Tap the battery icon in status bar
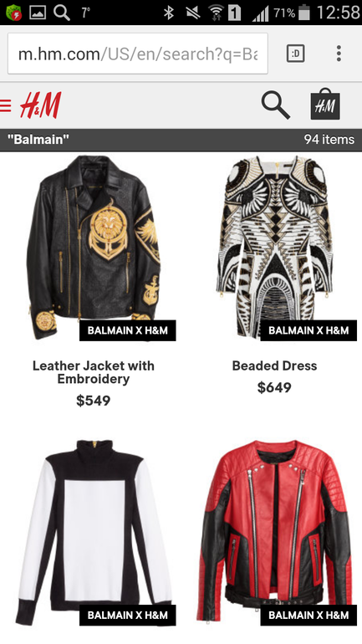Screen dimensions: 362x644 (304, 13)
